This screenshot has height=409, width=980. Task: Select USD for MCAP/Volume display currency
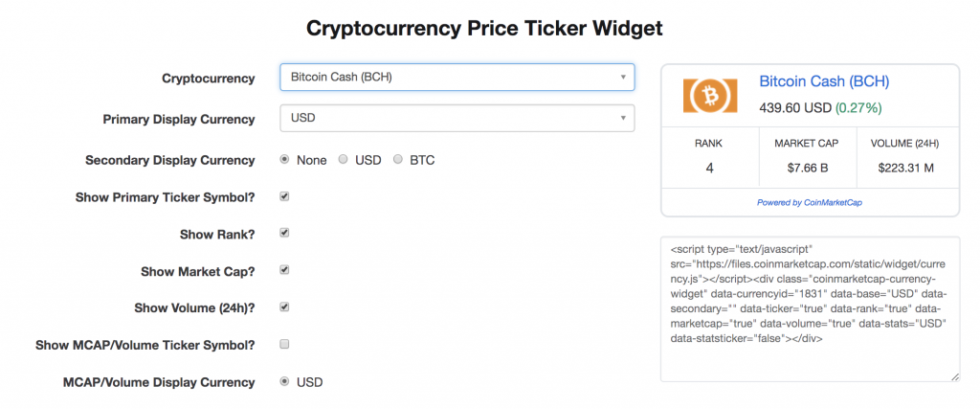pyautogui.click(x=284, y=381)
